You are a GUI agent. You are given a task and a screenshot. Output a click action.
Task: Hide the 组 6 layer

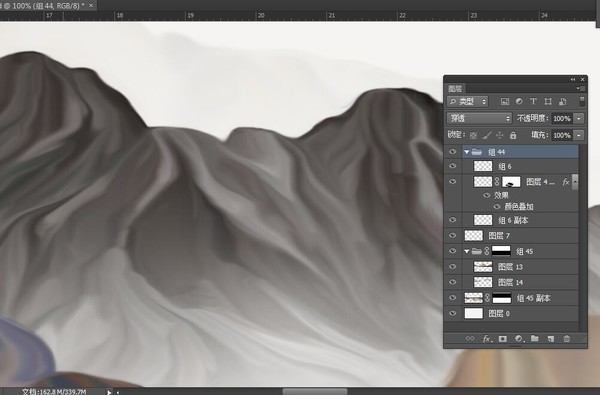pos(453,166)
